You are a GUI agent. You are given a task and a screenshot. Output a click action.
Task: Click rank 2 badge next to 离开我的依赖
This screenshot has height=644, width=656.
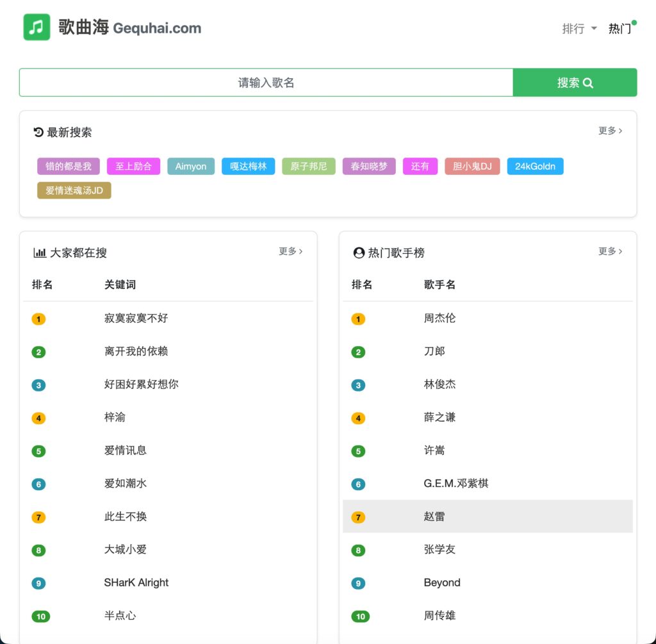coord(38,352)
